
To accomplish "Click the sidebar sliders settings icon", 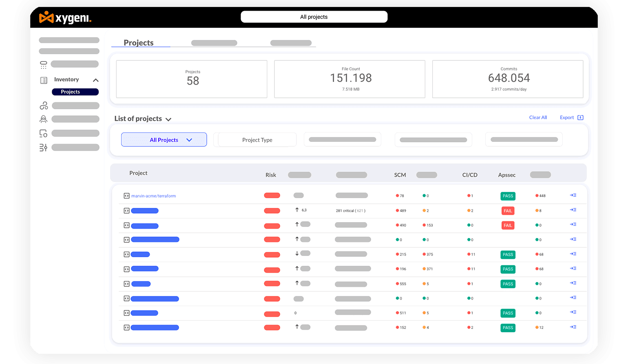I will click(x=44, y=148).
